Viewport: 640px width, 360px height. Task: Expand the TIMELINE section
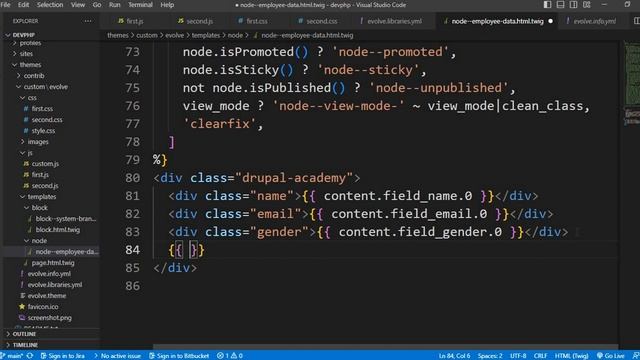coord(25,345)
